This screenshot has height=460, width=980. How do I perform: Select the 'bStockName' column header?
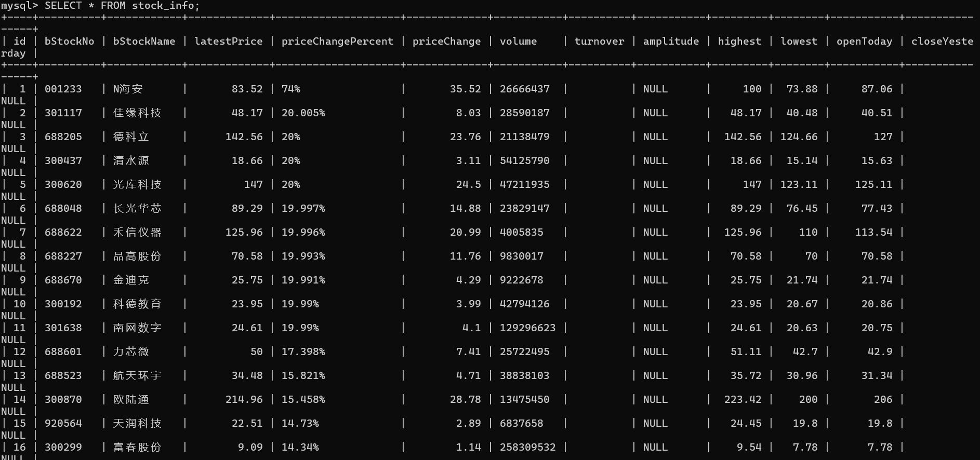[144, 41]
